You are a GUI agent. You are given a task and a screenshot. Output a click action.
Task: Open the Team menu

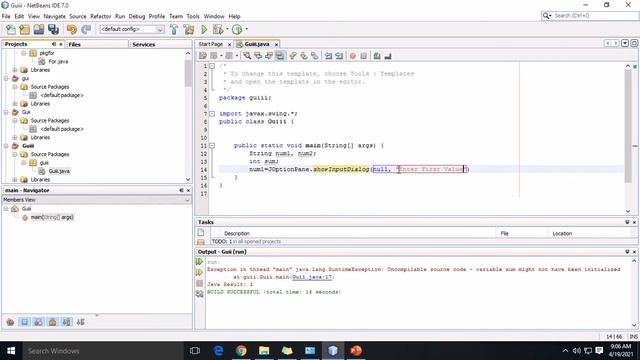tap(176, 16)
